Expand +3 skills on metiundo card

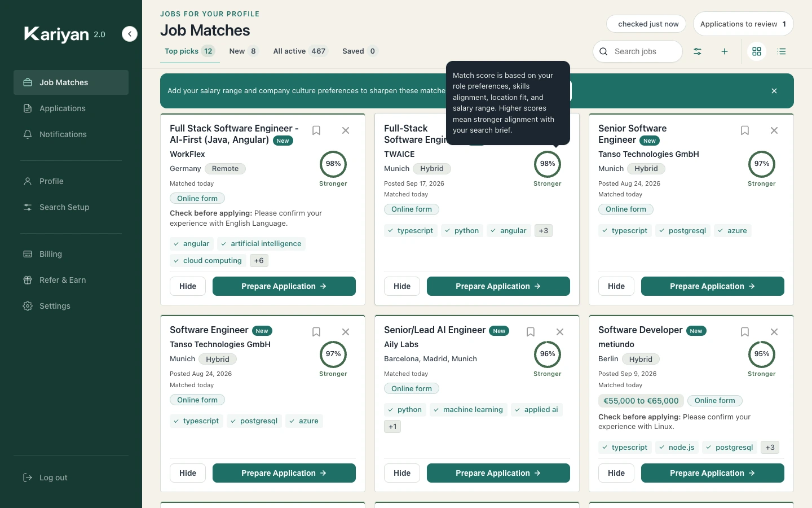coord(770,448)
